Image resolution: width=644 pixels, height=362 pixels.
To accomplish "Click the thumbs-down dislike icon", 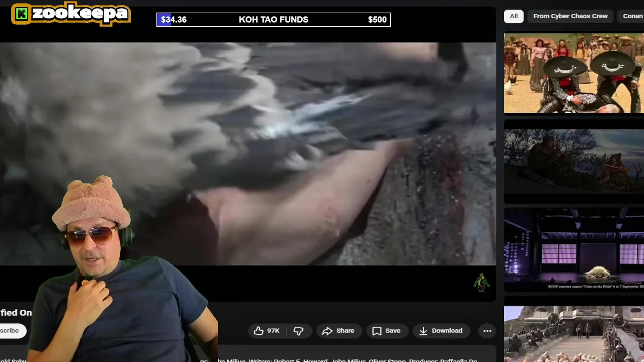I will pyautogui.click(x=298, y=330).
